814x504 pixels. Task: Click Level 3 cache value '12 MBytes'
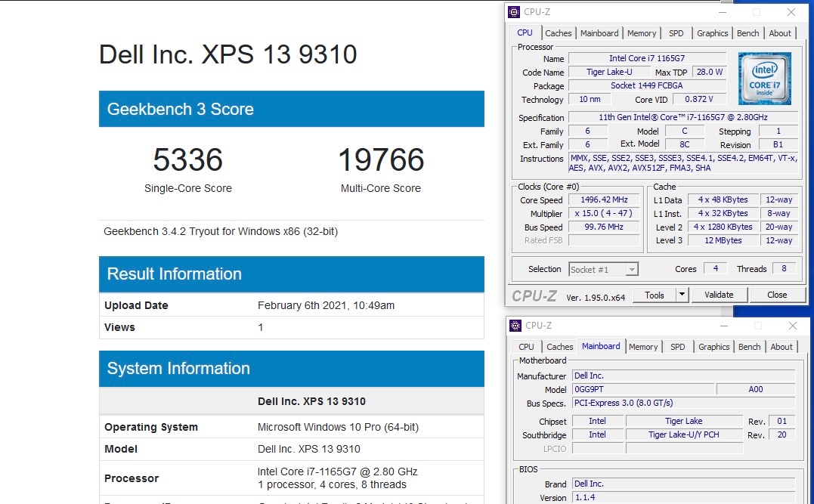click(x=723, y=240)
